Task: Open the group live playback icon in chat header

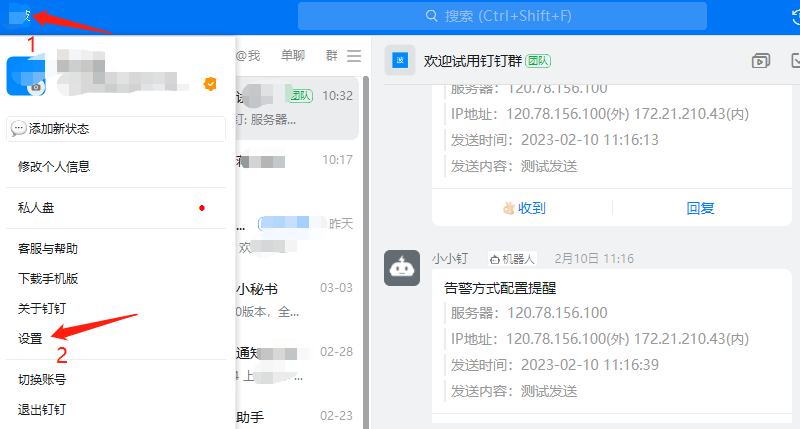Action: pos(761,61)
